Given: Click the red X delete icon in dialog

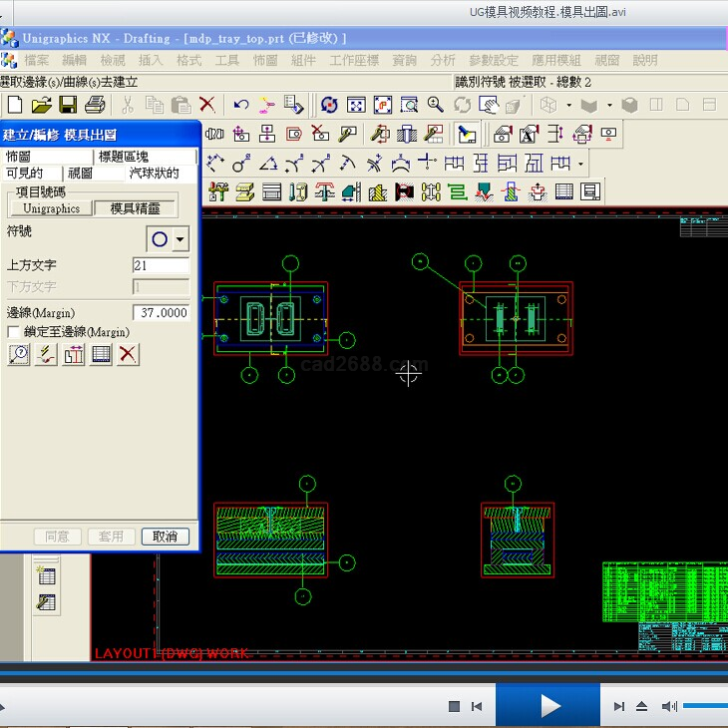Looking at the screenshot, I should (x=129, y=354).
